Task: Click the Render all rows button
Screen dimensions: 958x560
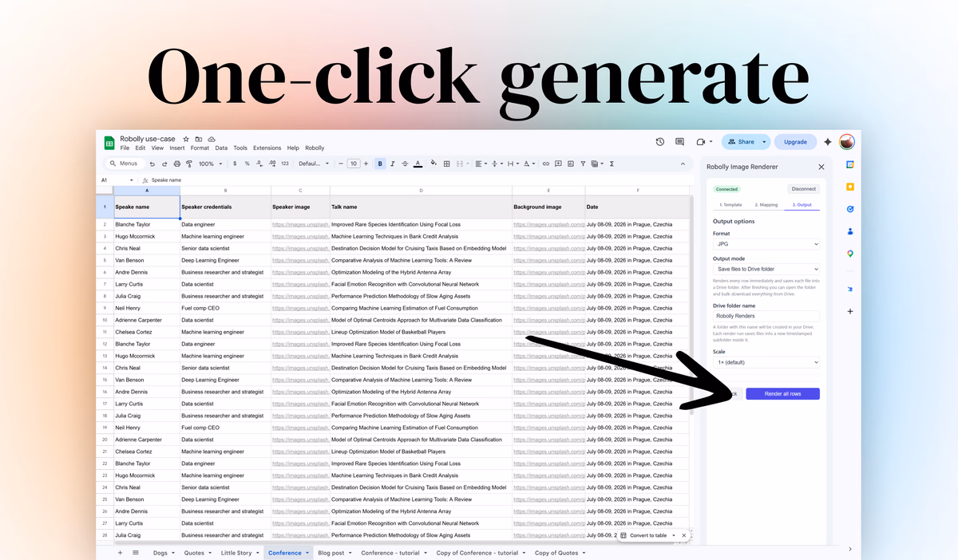Action: point(782,394)
